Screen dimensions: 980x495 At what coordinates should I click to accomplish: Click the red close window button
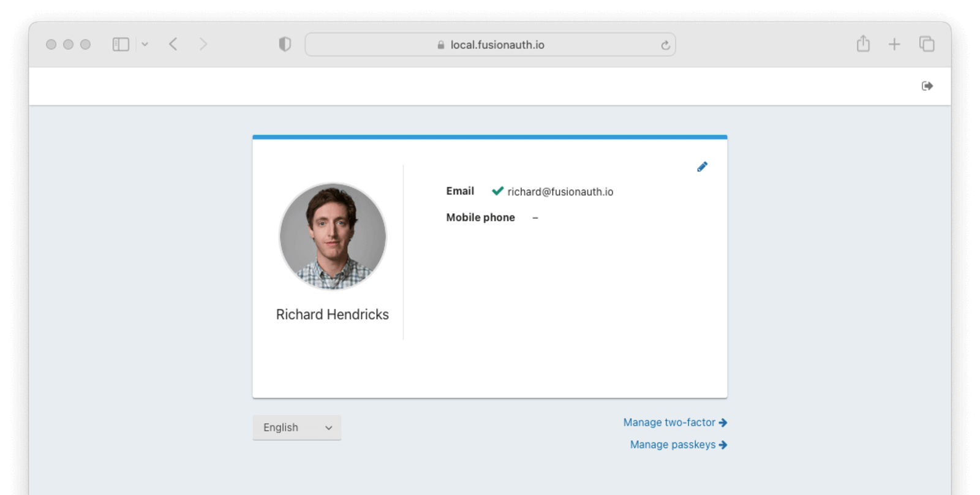[51, 44]
